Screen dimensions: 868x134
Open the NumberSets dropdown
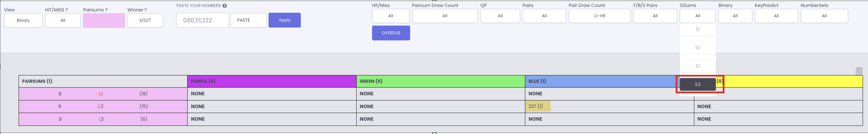pyautogui.click(x=824, y=16)
